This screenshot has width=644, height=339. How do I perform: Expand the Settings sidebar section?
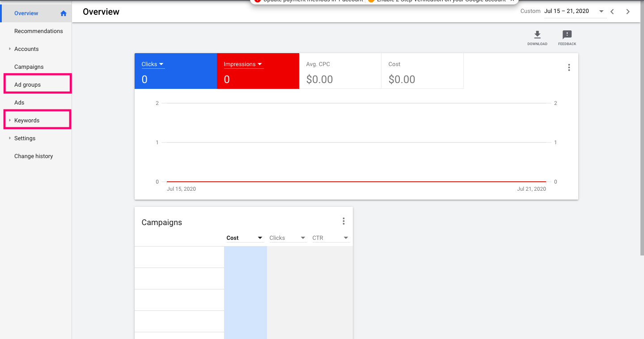(10, 138)
